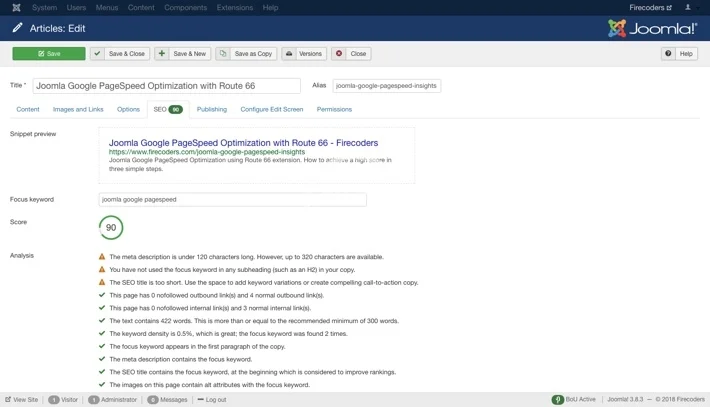Open the System dropdown menu
Image resolution: width=710 pixels, height=407 pixels.
pos(44,8)
